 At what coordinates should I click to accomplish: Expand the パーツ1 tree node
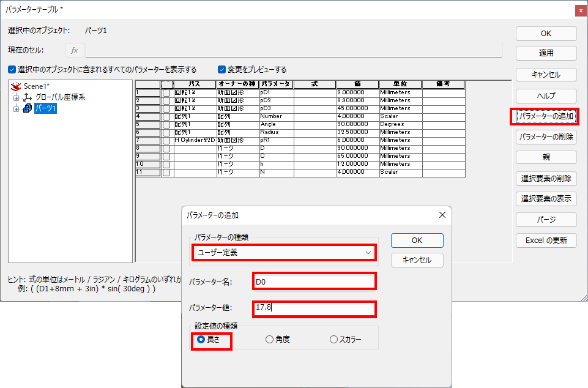coord(16,108)
